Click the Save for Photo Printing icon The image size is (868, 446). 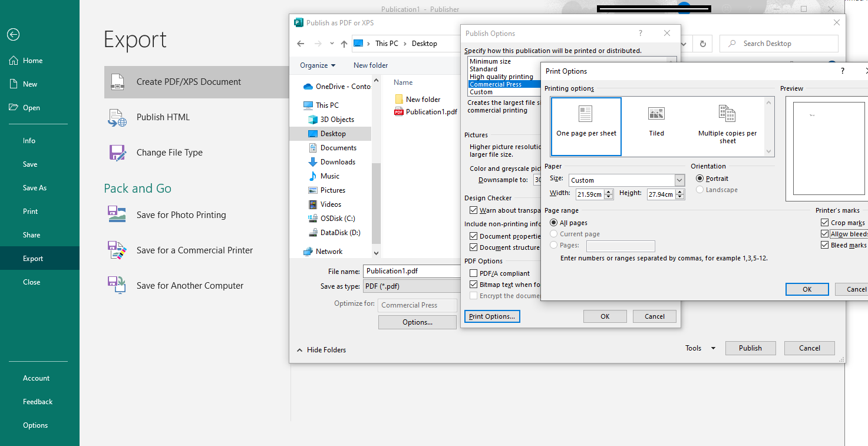[x=117, y=214]
